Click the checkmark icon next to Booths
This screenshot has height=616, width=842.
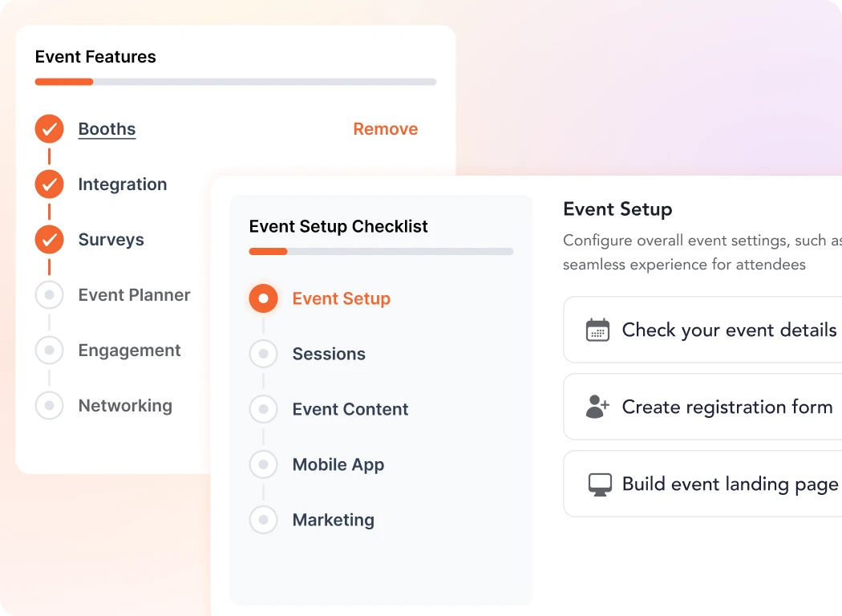click(49, 128)
